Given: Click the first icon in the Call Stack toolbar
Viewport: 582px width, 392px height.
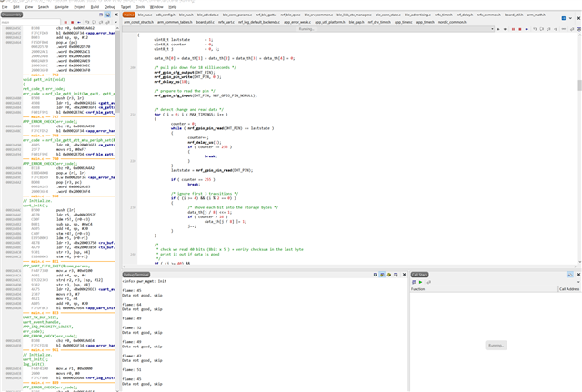Looking at the screenshot, I should click(x=414, y=282).
